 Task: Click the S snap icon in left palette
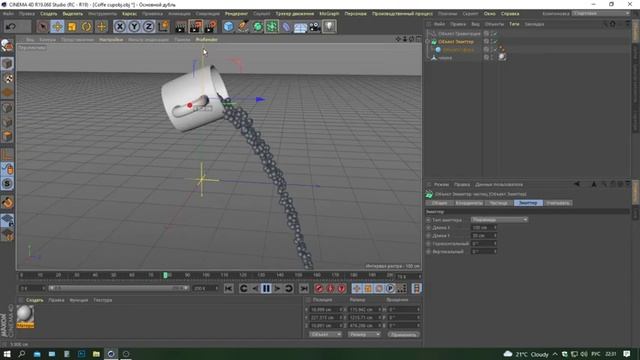7,184
